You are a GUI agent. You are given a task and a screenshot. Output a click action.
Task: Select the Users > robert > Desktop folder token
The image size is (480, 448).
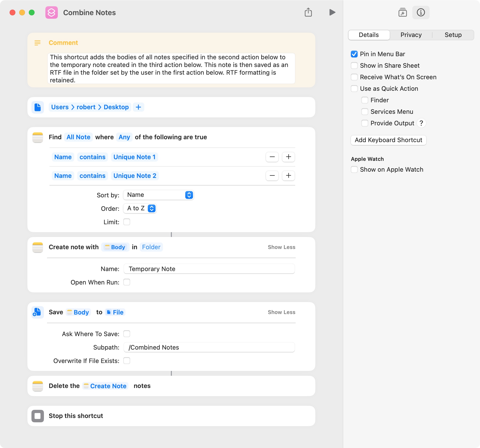coord(90,107)
